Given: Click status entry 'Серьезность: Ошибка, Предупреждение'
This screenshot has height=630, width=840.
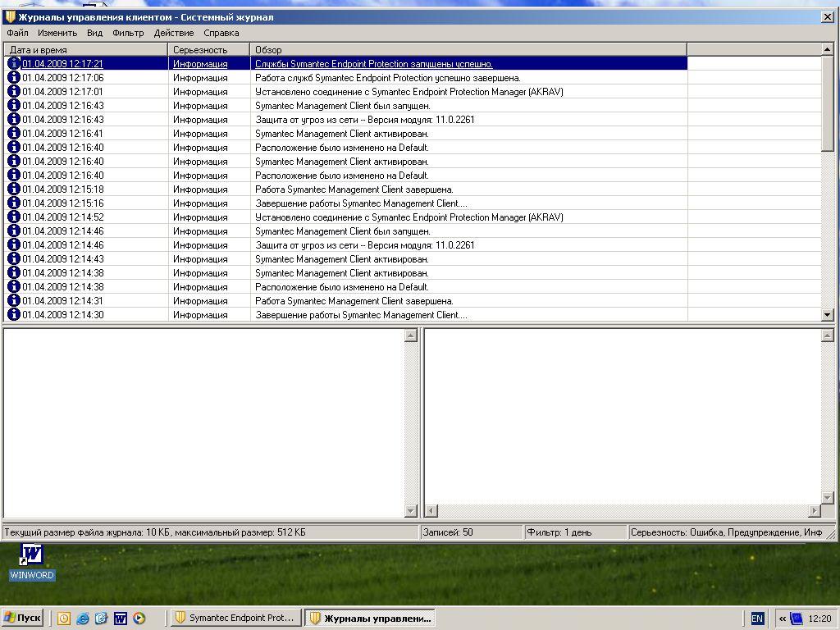Looking at the screenshot, I should (726, 532).
